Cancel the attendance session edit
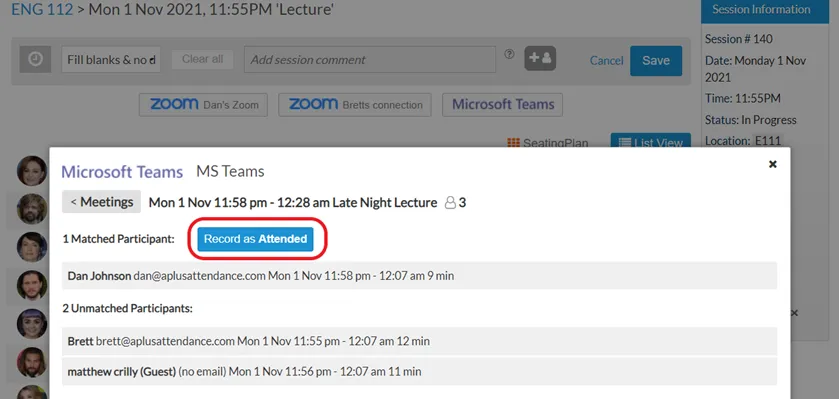Image resolution: width=839 pixels, height=399 pixels. point(606,60)
